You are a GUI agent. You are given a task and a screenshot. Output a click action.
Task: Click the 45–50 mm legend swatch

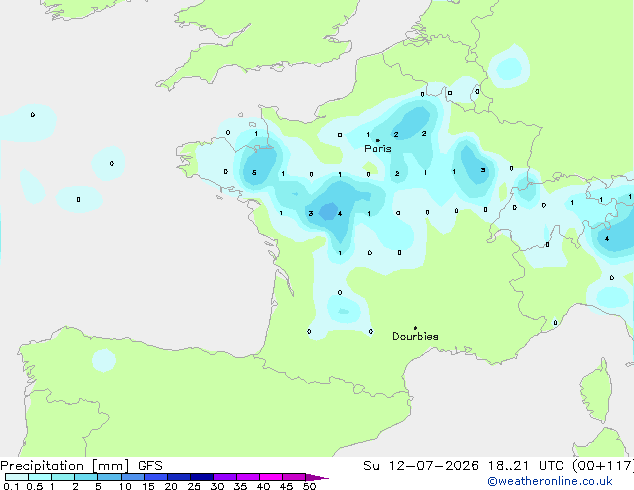click(294, 477)
